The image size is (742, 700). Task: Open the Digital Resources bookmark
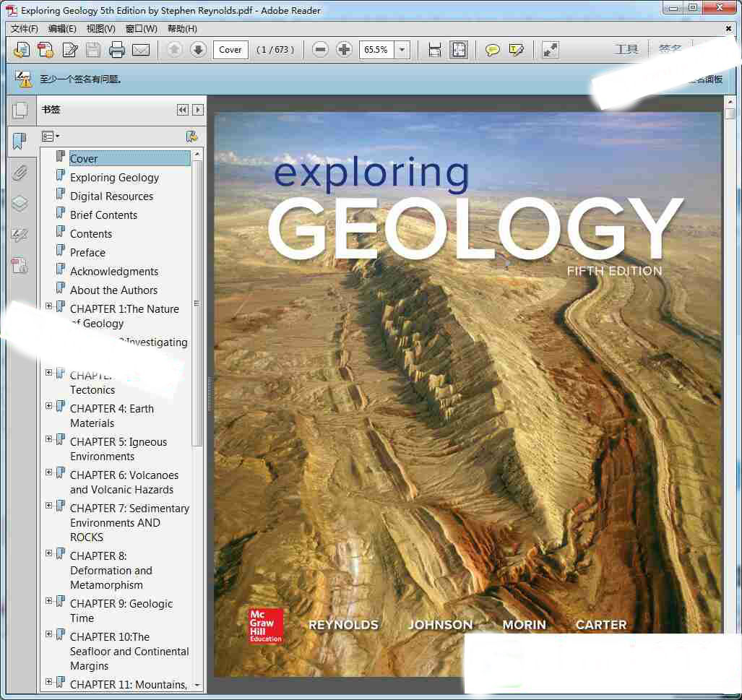click(x=112, y=196)
